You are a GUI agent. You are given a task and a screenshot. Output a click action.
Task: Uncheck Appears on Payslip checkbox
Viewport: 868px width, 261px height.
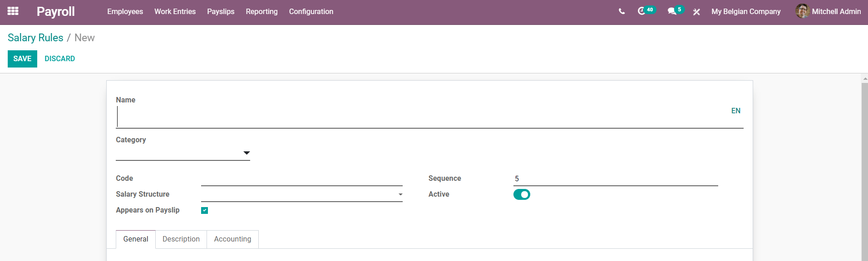click(205, 210)
